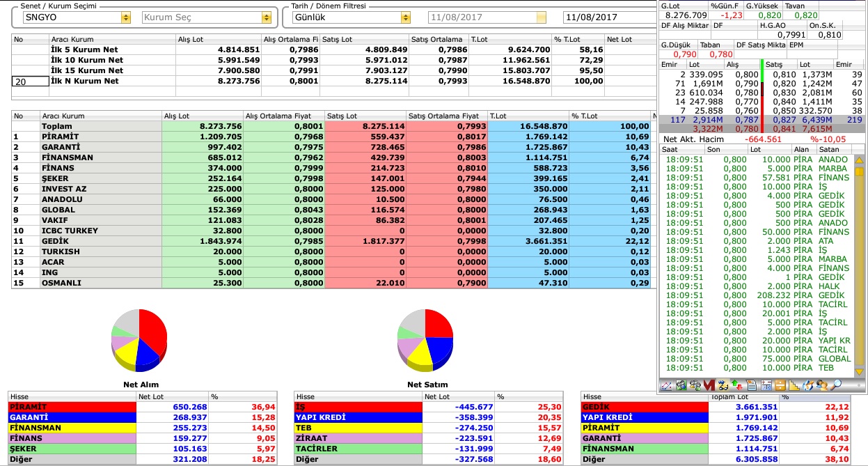Click the green and red up-down arrows icon
868x466 pixels.
(737, 385)
